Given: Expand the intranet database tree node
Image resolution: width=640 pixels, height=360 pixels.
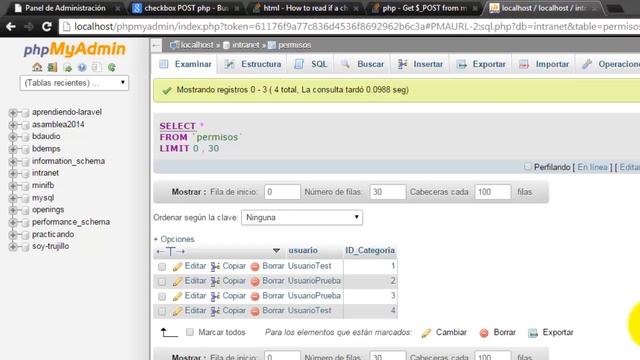Looking at the screenshot, I should [x=13, y=173].
